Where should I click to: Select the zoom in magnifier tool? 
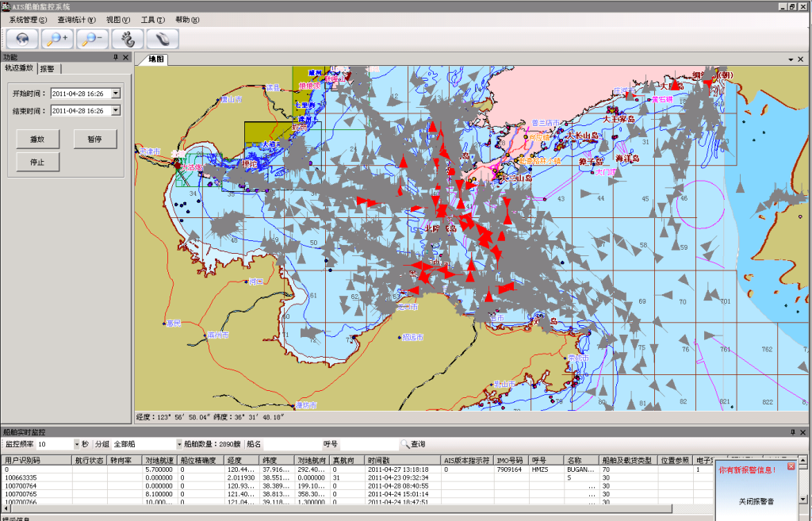(57, 39)
